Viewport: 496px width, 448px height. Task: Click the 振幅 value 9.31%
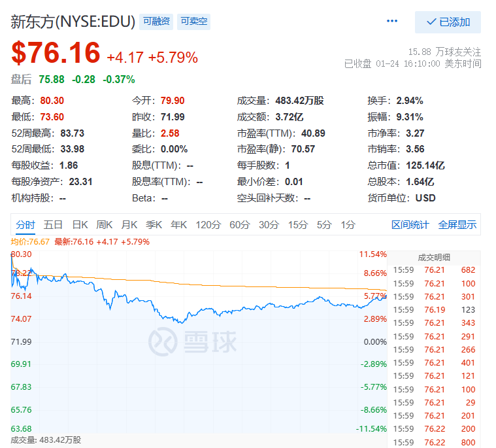tap(410, 117)
